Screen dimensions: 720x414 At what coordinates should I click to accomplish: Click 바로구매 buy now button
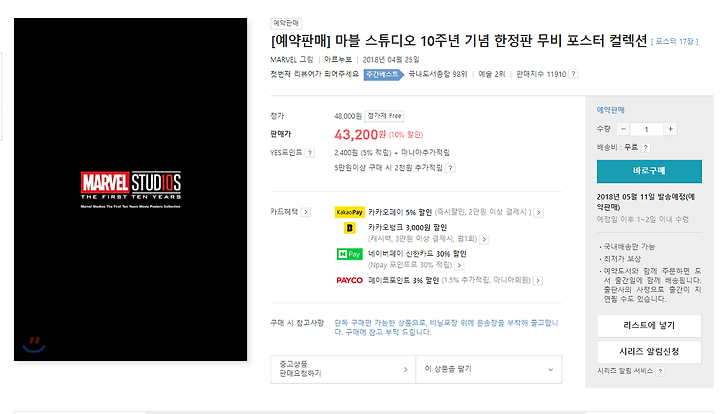(649, 171)
